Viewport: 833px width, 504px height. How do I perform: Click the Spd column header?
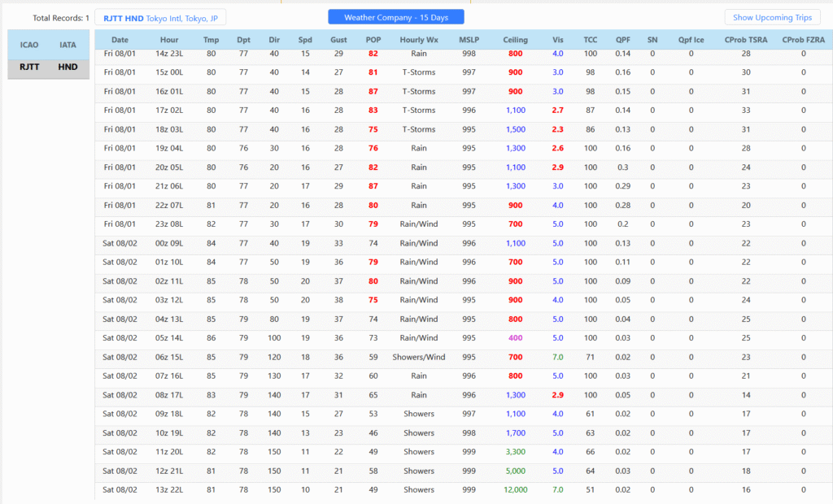(305, 40)
